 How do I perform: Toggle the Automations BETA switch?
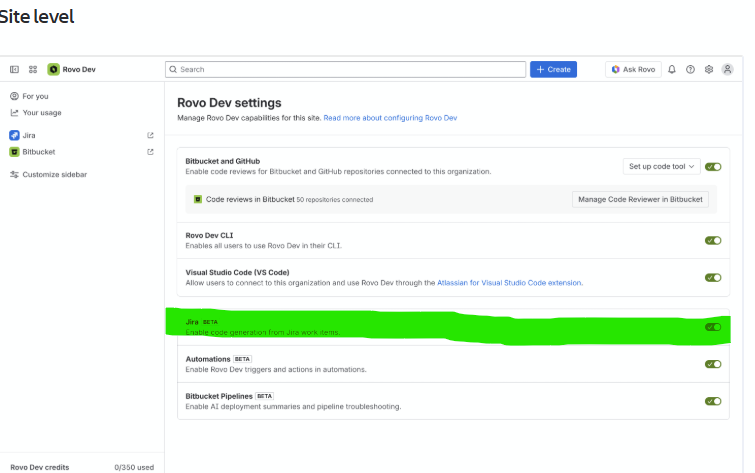coord(713,364)
